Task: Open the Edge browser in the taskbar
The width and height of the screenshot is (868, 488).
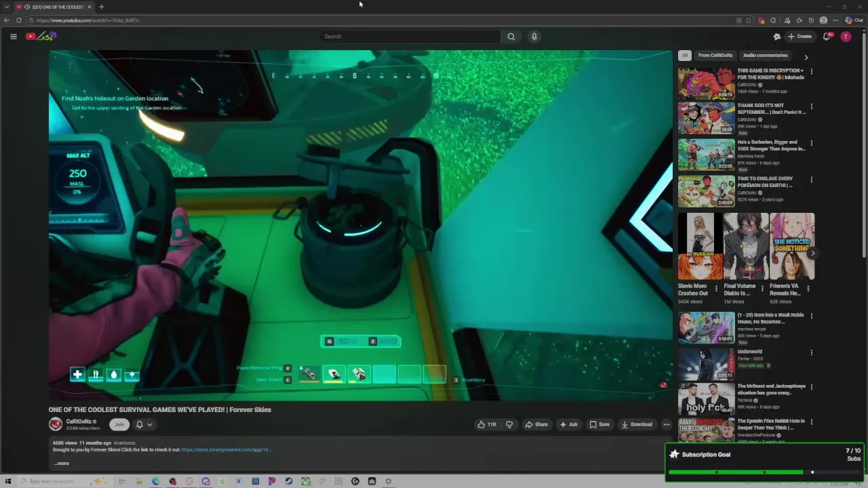Action: pyautogui.click(x=156, y=481)
